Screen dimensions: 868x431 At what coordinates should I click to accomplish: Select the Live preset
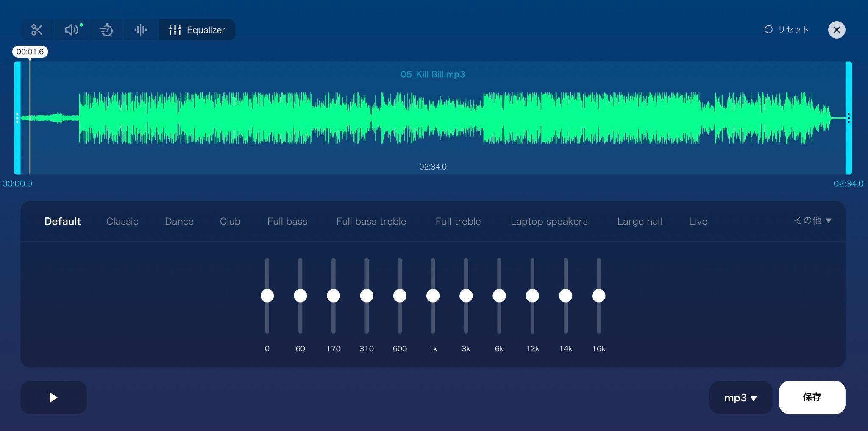pyautogui.click(x=698, y=221)
